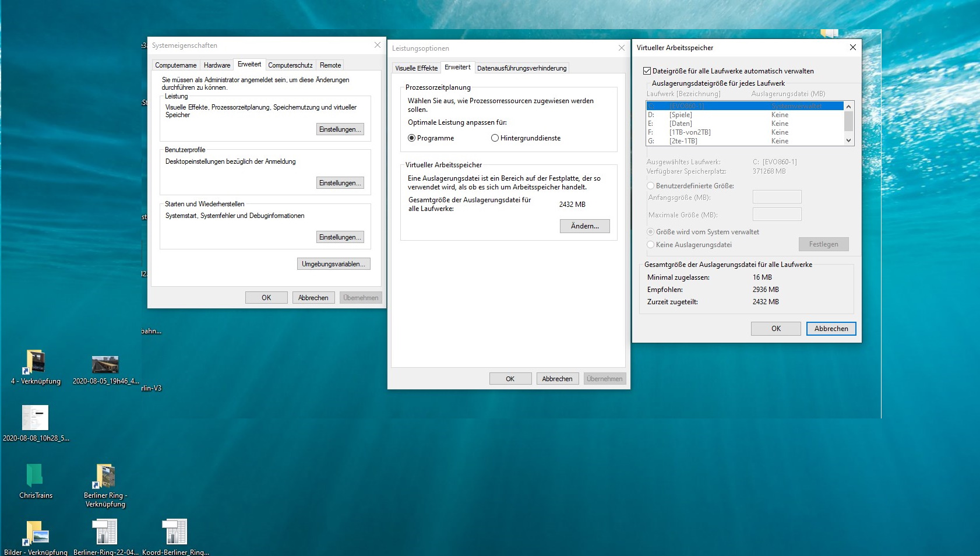The width and height of the screenshot is (980, 556).
Task: Open Umgebungsvariablen... dialog
Action: pos(333,264)
